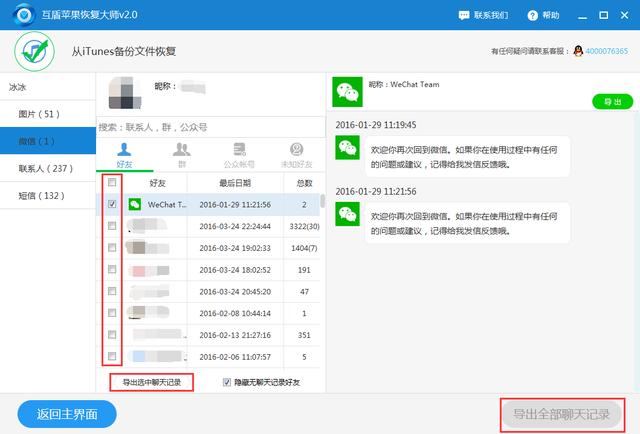Select 图片 (51) in sidebar

tap(48, 114)
